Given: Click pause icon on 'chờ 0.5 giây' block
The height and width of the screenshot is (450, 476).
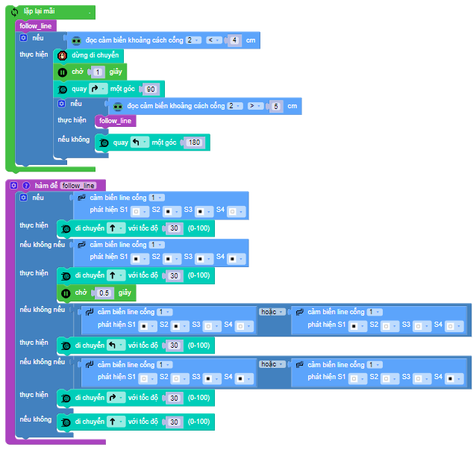Looking at the screenshot, I should (x=66, y=293).
